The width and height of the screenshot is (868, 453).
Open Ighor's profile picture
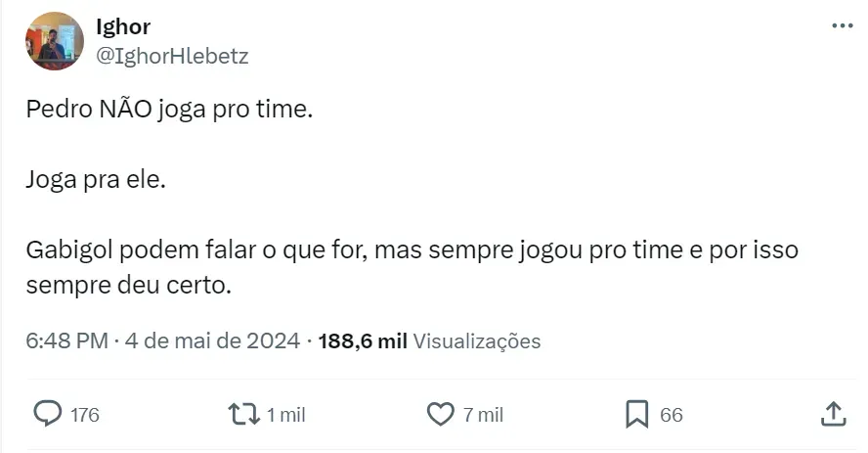pos(55,41)
